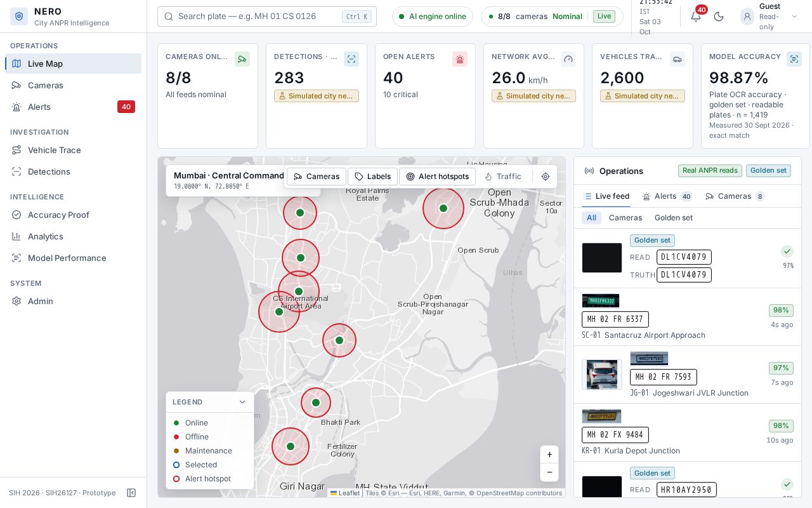Switch to Live feed tab
Image resolution: width=812 pixels, height=508 pixels.
click(x=606, y=196)
